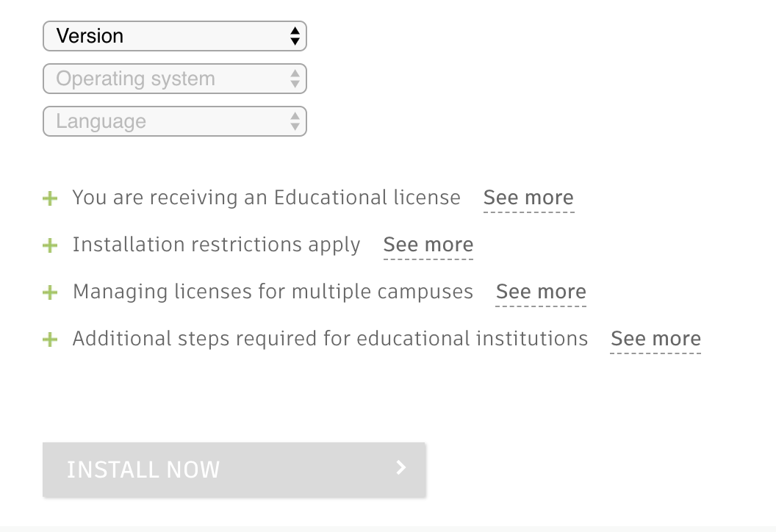
Task: Follow See more for educational institutions steps
Action: (655, 339)
